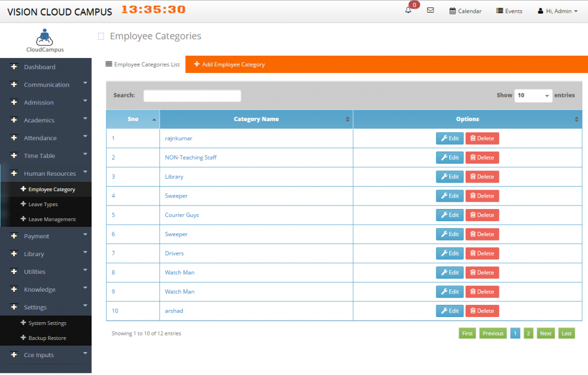
Task: Click inside the Search input field
Action: coord(192,95)
